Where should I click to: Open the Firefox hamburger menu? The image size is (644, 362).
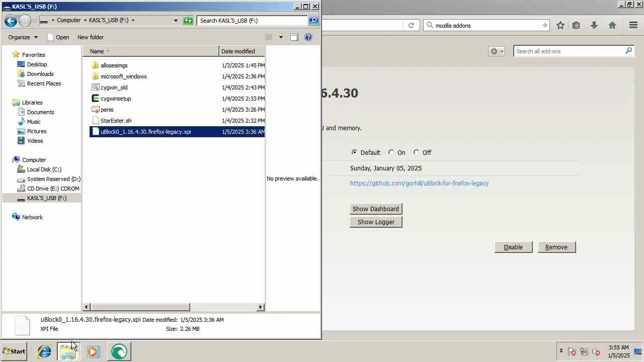coord(633,25)
